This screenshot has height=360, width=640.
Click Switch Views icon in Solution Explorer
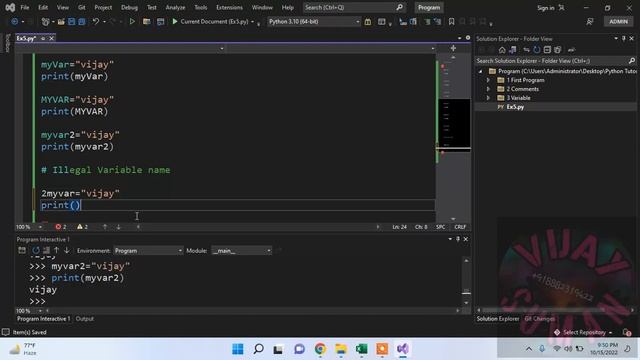pos(513,50)
